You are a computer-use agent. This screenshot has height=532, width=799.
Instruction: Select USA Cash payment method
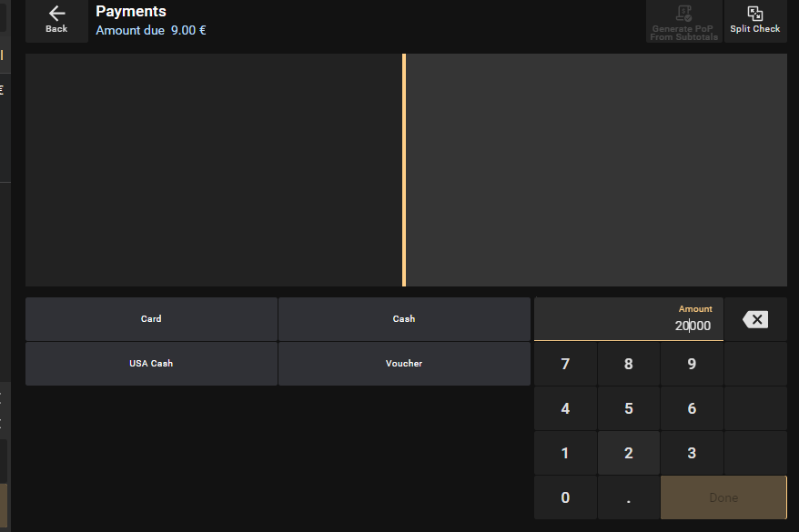pos(151,364)
